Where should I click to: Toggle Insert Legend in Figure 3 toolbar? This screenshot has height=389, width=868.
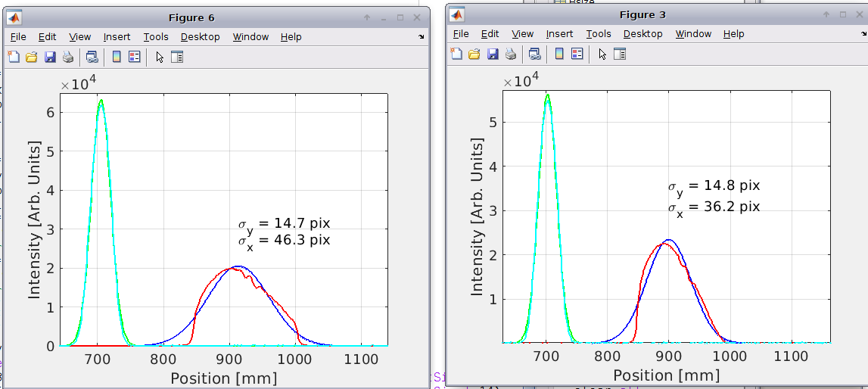tap(577, 54)
